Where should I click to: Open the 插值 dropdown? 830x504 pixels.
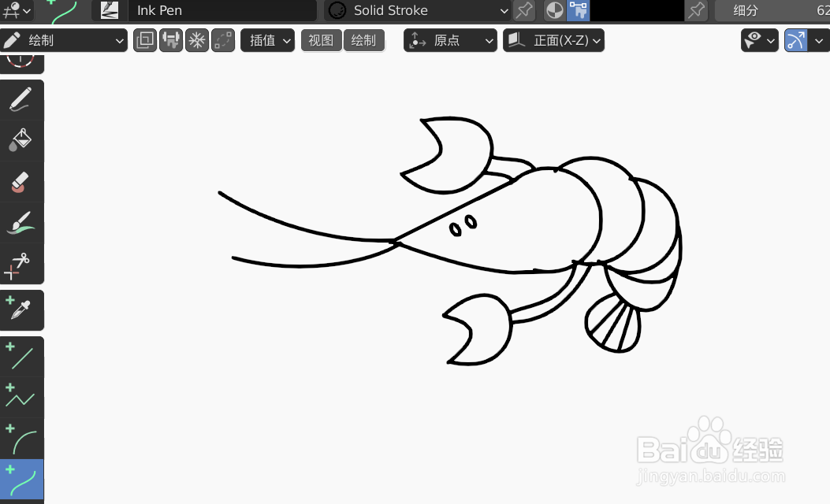coord(267,40)
